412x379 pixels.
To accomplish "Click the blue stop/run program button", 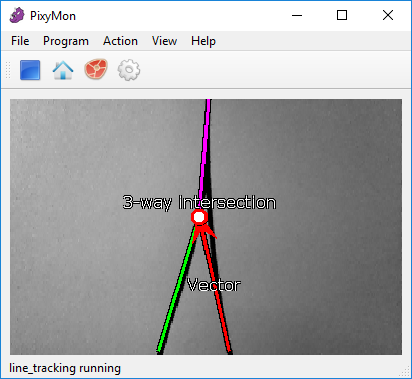I will coord(30,70).
